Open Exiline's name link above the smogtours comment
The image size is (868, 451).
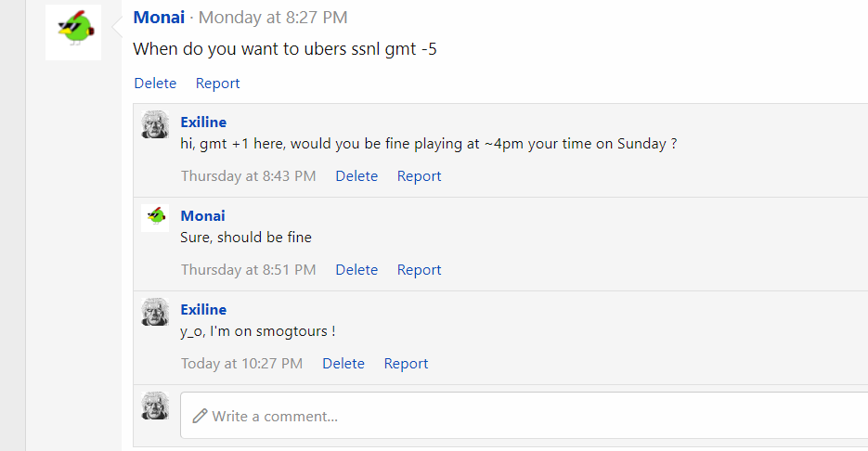[203, 309]
